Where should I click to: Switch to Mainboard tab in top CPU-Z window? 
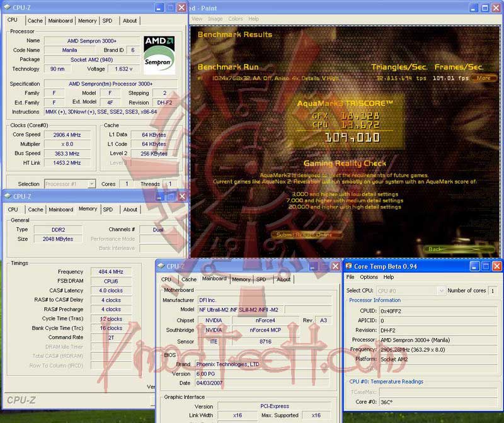[60, 21]
